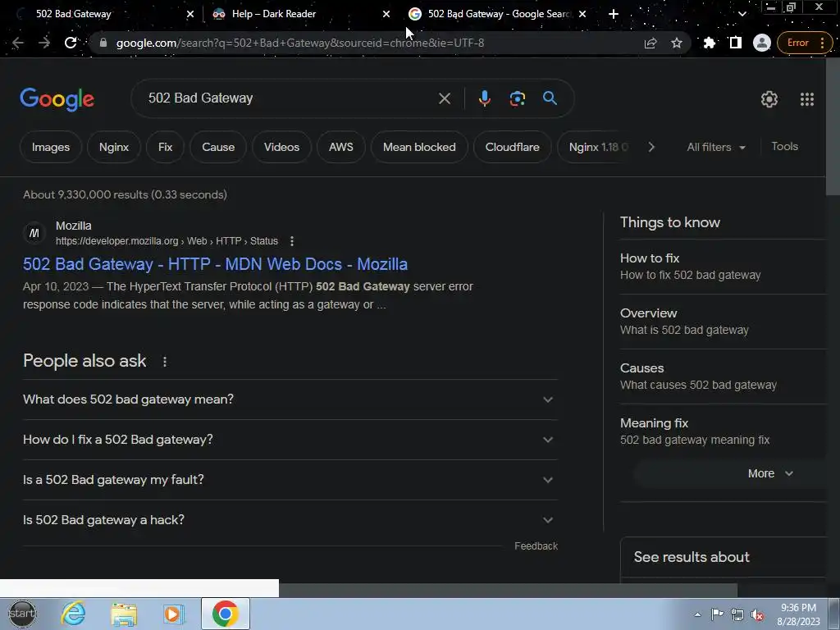Switch to 502 Bad Gateway tab

102,14
